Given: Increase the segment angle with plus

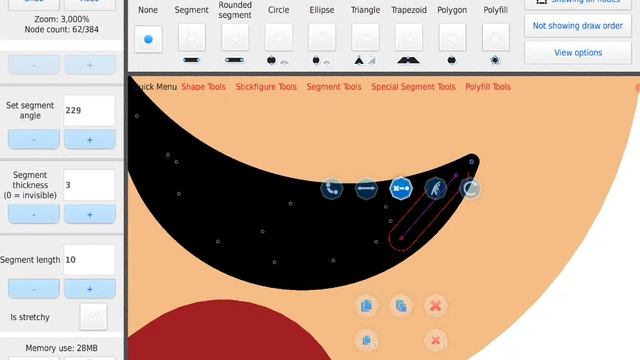Looking at the screenshot, I should [x=90, y=140].
